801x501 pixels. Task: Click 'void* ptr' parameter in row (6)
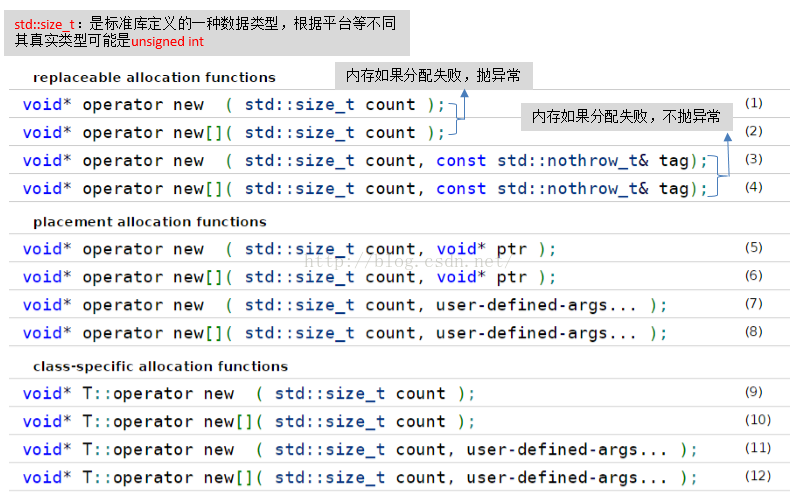pyautogui.click(x=481, y=278)
